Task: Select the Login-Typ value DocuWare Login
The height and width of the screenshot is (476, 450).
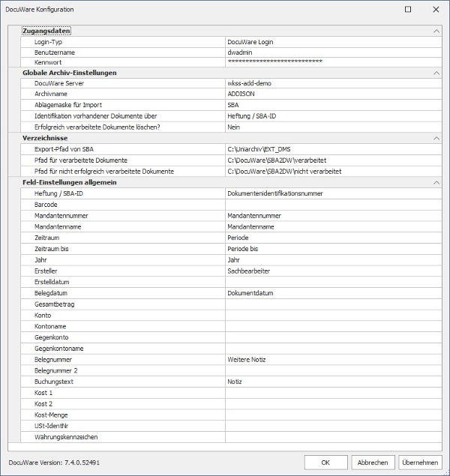Action: click(334, 42)
